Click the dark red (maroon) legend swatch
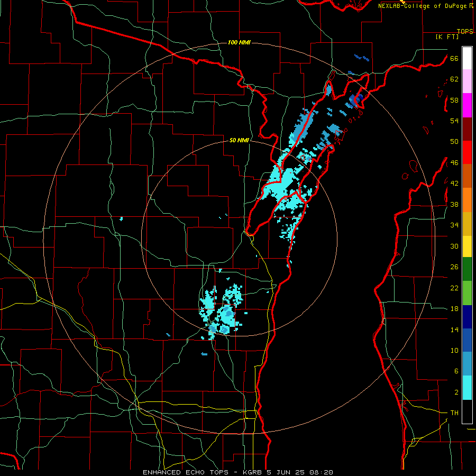The image size is (476, 476). tap(467, 130)
